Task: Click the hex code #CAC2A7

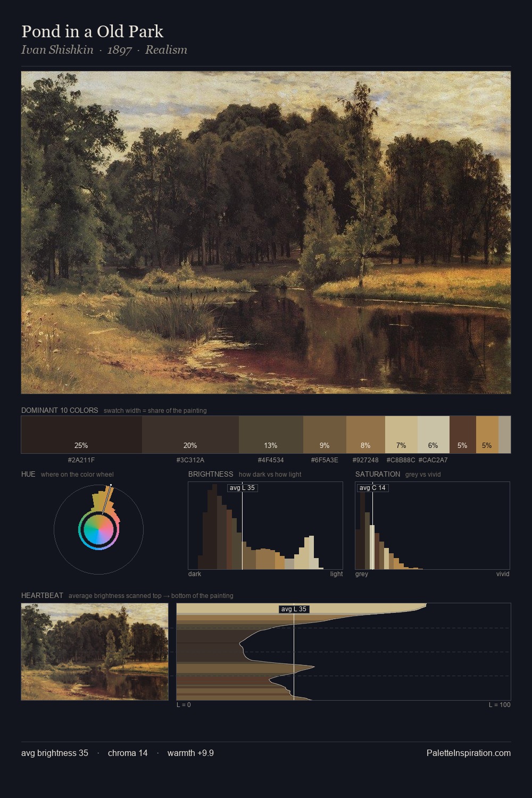Action: [x=433, y=460]
